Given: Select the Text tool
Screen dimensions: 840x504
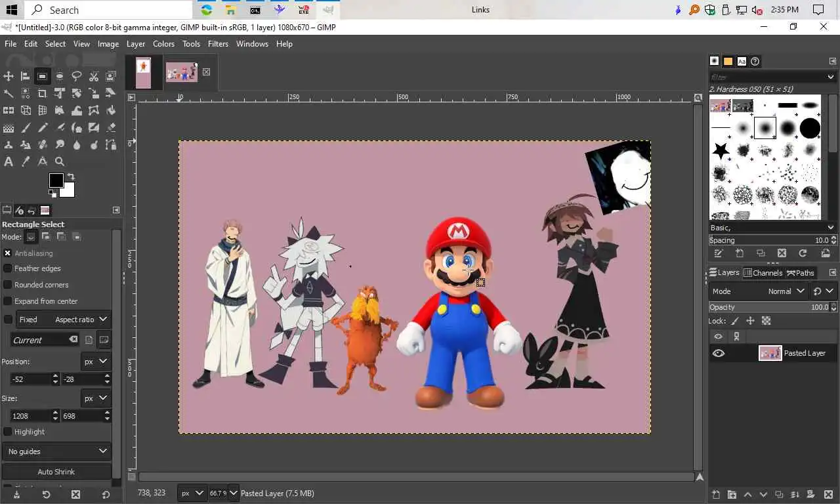Looking at the screenshot, I should (9, 161).
